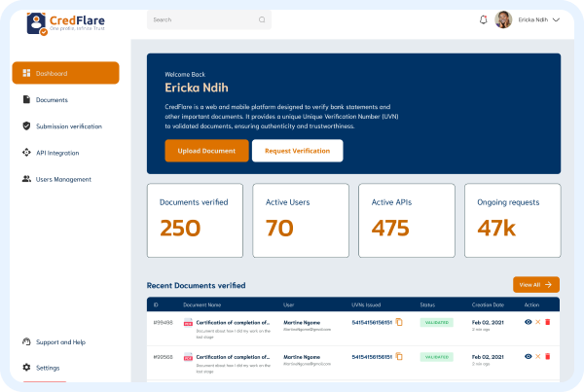Click the X icon for document #99568

(x=537, y=357)
